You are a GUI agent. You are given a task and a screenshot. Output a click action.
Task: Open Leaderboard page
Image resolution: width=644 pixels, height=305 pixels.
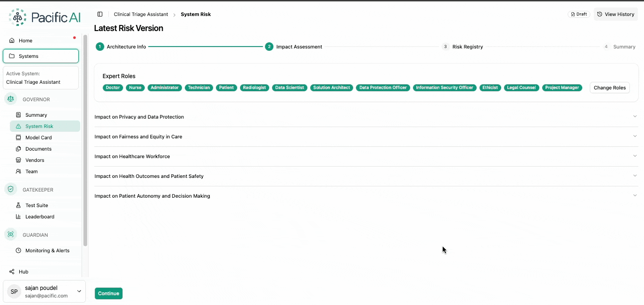tap(45, 217)
